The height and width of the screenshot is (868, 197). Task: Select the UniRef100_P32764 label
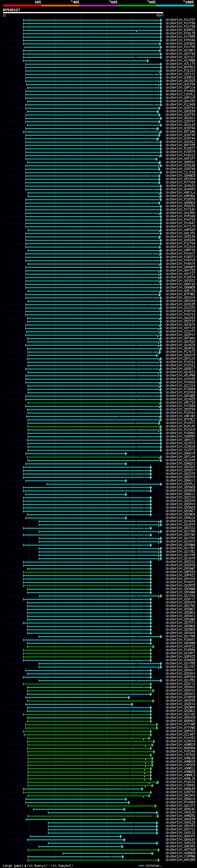180,243
